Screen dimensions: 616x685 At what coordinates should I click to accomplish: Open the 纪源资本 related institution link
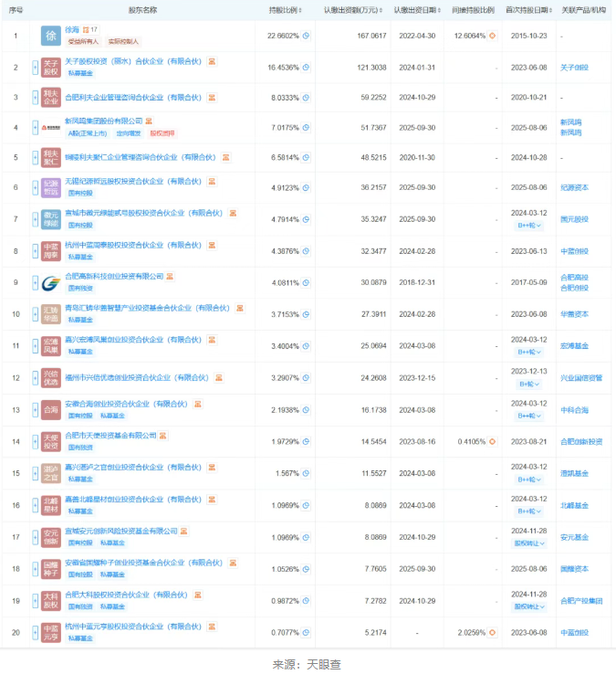click(575, 188)
